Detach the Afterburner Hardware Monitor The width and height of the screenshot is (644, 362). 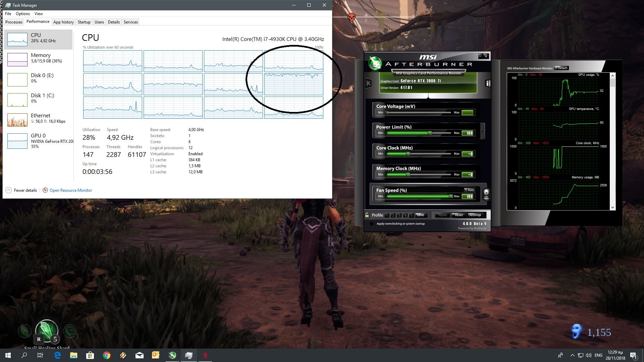coord(561,68)
